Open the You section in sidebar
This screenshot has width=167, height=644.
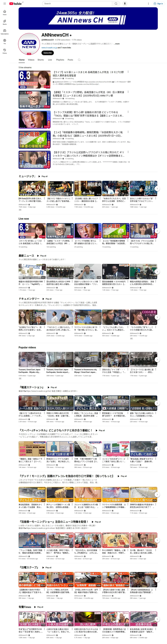click(x=5, y=42)
